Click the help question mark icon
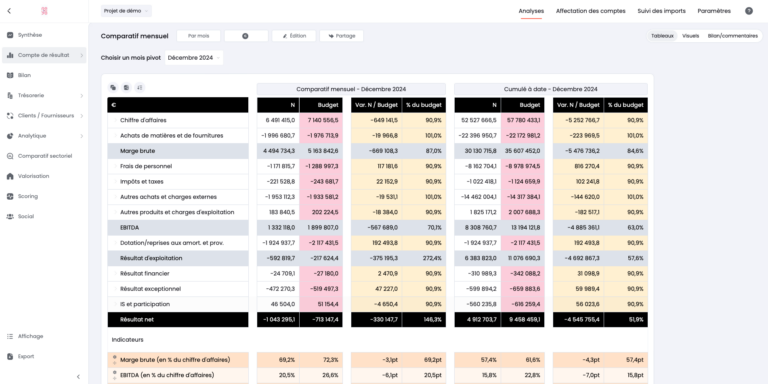Image resolution: width=768 pixels, height=384 pixels. coord(749,11)
